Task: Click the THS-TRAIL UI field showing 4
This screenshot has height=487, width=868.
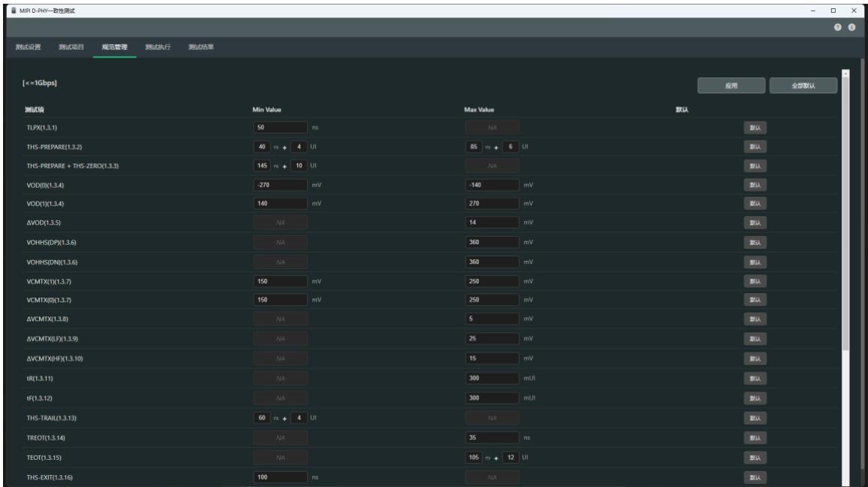Action: (x=299, y=418)
